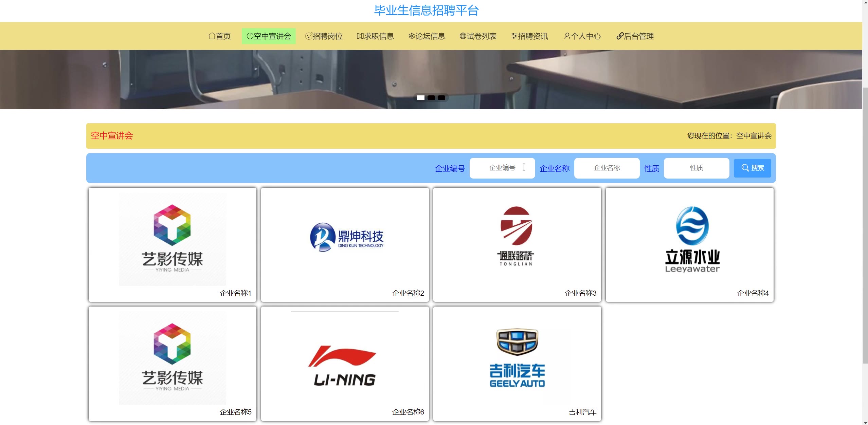The height and width of the screenshot is (425, 868).
Task: Click the red 空中宣讲会 section heading
Action: (x=112, y=136)
